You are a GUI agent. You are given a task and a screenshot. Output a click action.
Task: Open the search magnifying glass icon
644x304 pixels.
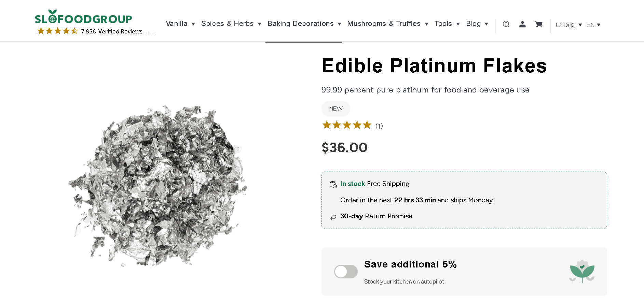click(x=506, y=24)
